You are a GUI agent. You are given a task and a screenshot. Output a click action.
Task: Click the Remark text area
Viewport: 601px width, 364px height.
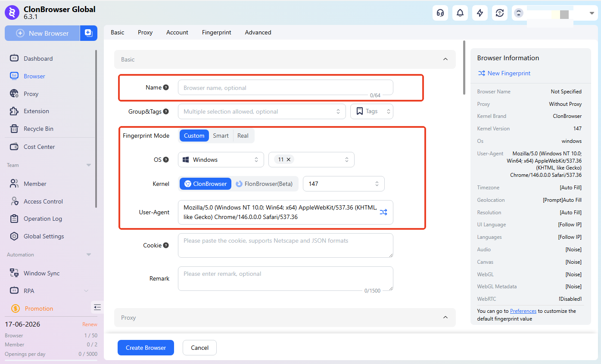[286, 278]
